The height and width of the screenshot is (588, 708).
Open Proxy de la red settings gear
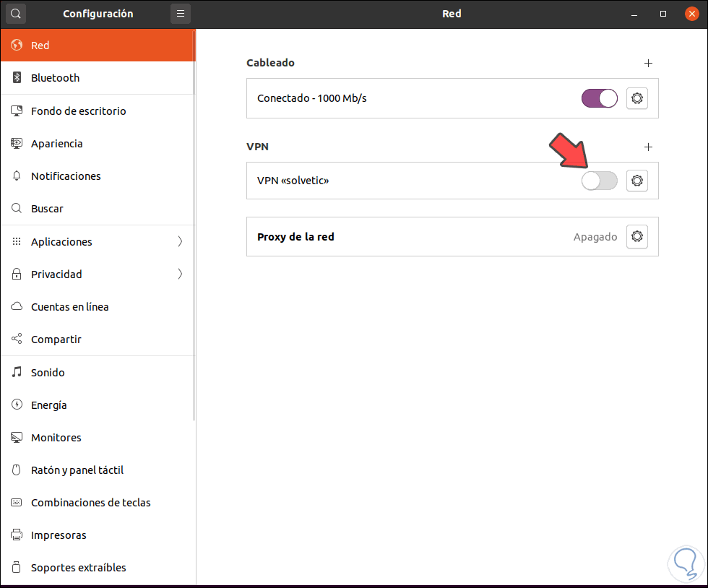tap(636, 236)
